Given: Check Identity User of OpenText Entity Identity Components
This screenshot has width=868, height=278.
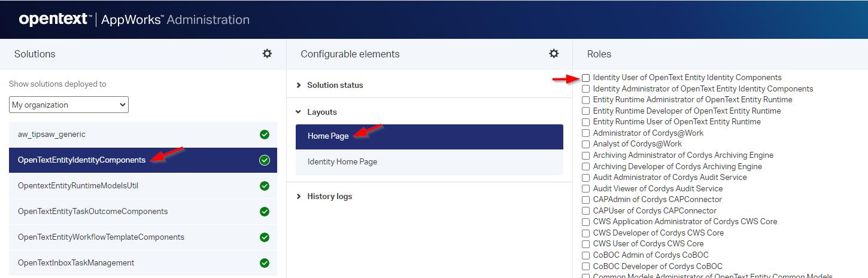Looking at the screenshot, I should 586,78.
